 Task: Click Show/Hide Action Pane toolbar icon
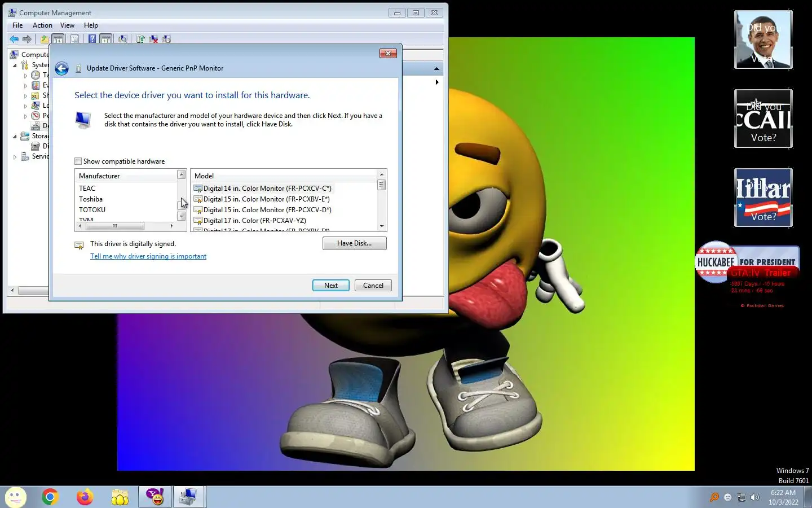105,39
